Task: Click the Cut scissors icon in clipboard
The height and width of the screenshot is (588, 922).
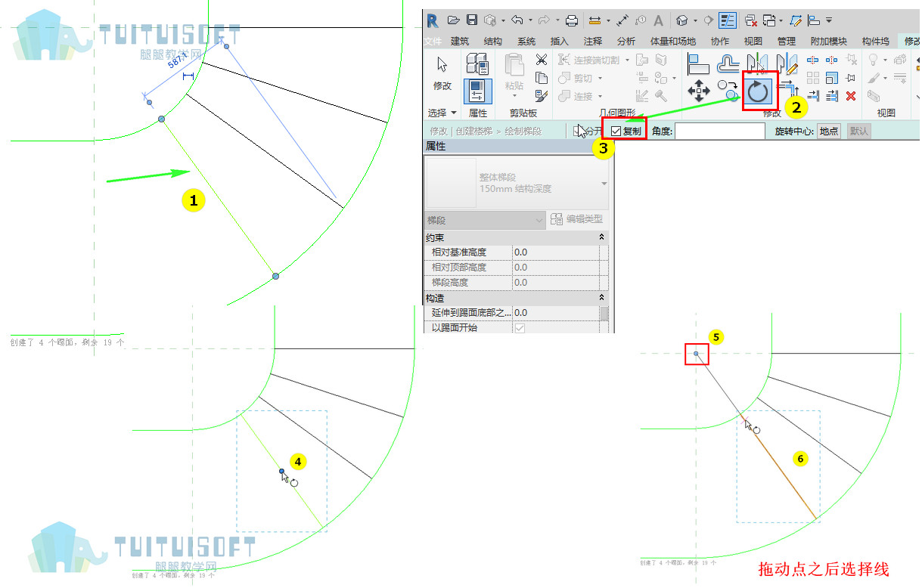Action: (542, 60)
